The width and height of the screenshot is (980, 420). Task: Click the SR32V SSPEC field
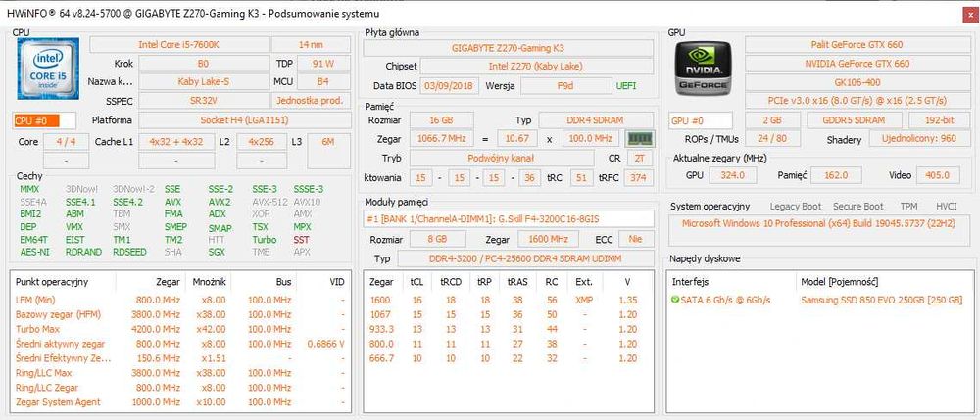pos(203,101)
